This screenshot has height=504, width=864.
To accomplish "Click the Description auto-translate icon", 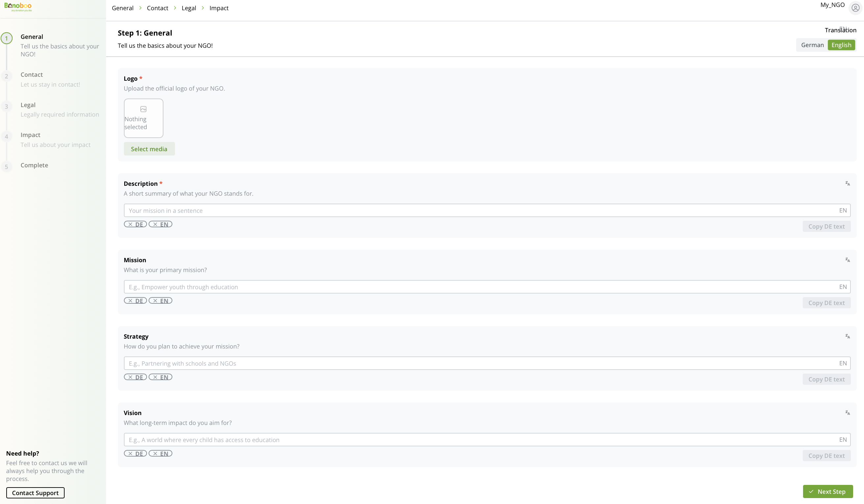I will point(848,183).
